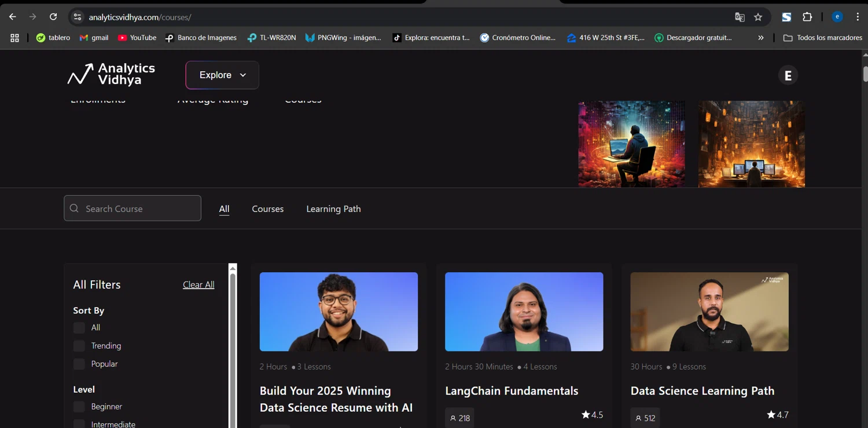This screenshot has height=428, width=868.
Task: Click the Search Course input field
Action: [x=133, y=208]
